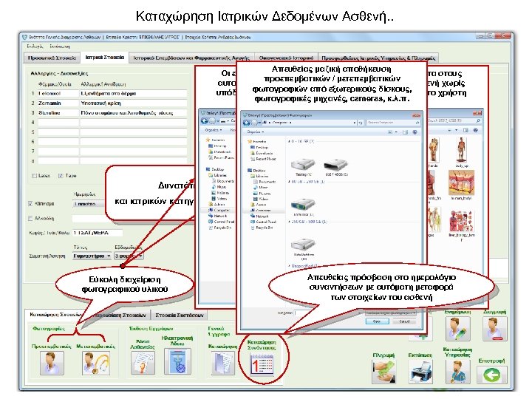Open Organize dropdown in front file dialog
This screenshot has height=399, width=532.
pyautogui.click(x=256, y=132)
